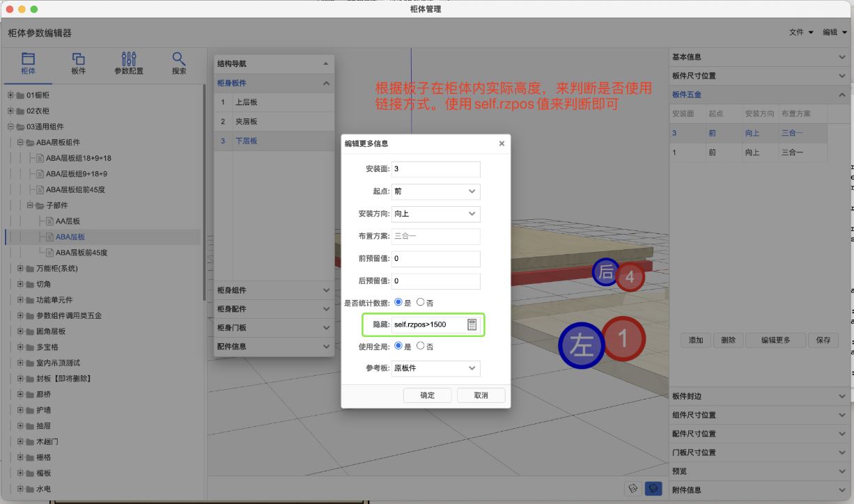The image size is (854, 504).
Task: Switch to the 板件 panel icon
Action: point(78,63)
